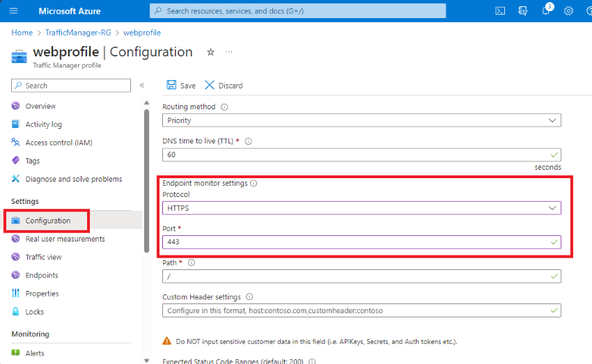Open Tags in the sidebar
The height and width of the screenshot is (364, 592).
(33, 161)
